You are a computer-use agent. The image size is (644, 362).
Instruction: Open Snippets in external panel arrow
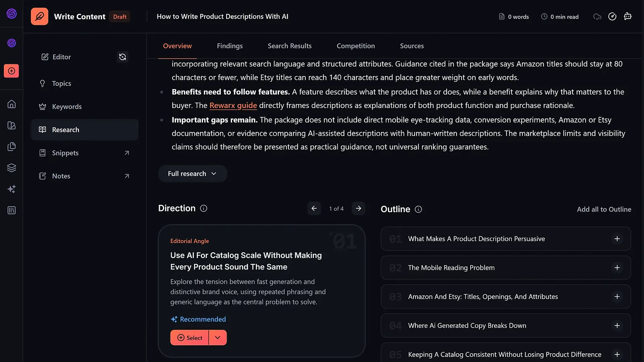pos(127,153)
